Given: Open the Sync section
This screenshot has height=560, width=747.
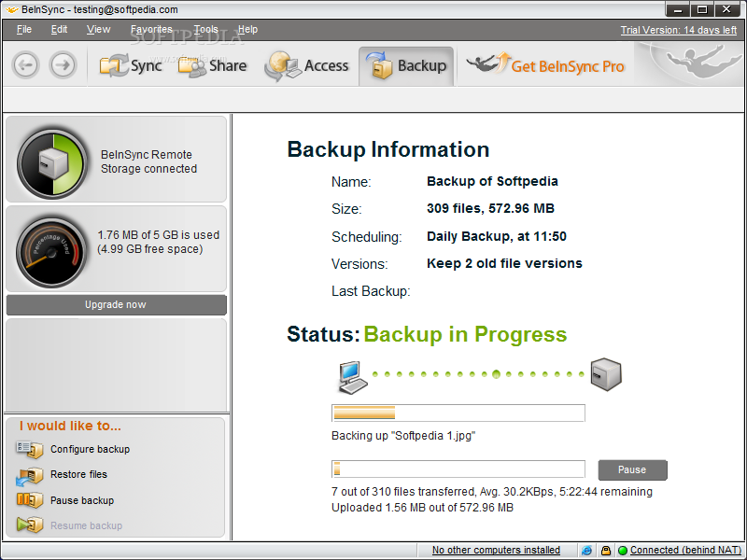Looking at the screenshot, I should coord(131,65).
